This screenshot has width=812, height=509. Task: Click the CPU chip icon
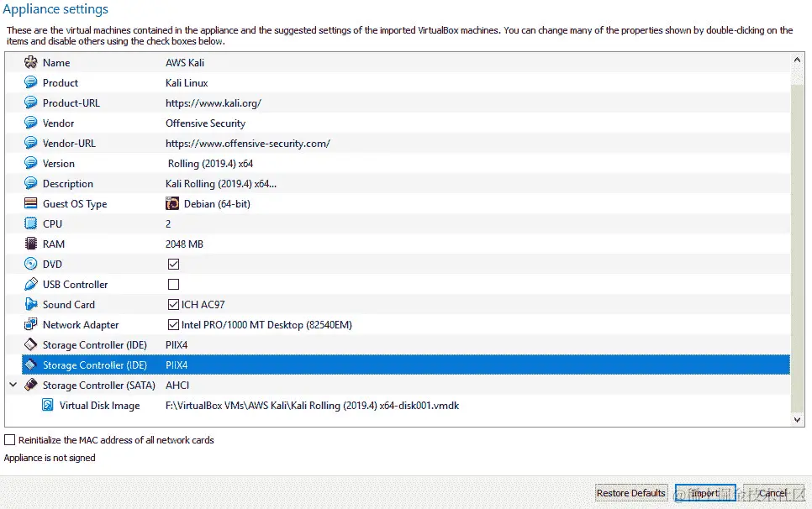click(x=30, y=223)
